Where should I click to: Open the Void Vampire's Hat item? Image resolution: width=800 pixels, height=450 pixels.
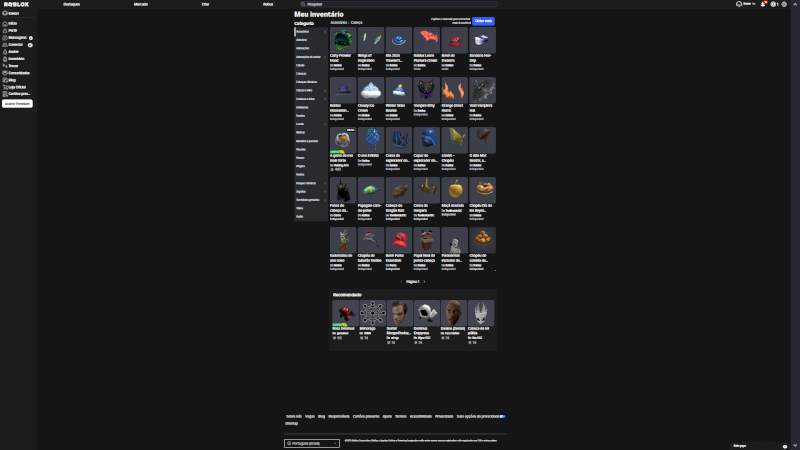482,91
